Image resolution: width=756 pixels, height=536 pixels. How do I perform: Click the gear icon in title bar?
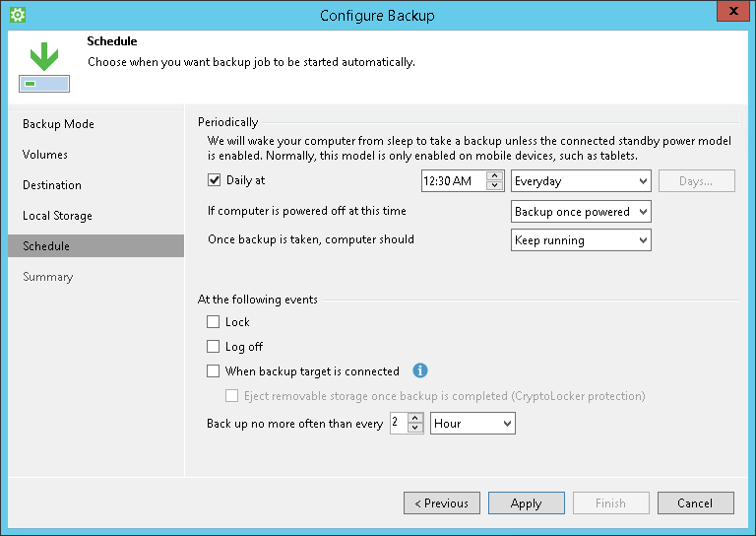click(17, 15)
